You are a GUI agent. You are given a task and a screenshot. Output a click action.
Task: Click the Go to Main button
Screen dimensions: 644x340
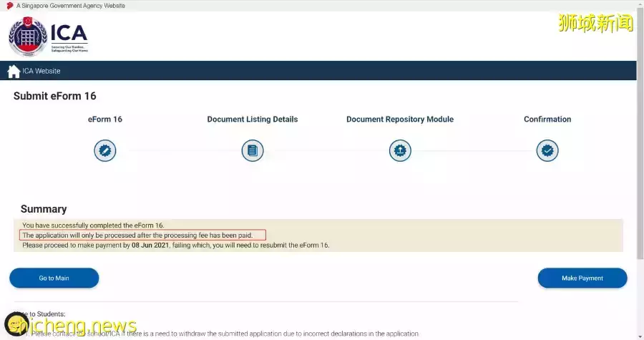pos(54,278)
